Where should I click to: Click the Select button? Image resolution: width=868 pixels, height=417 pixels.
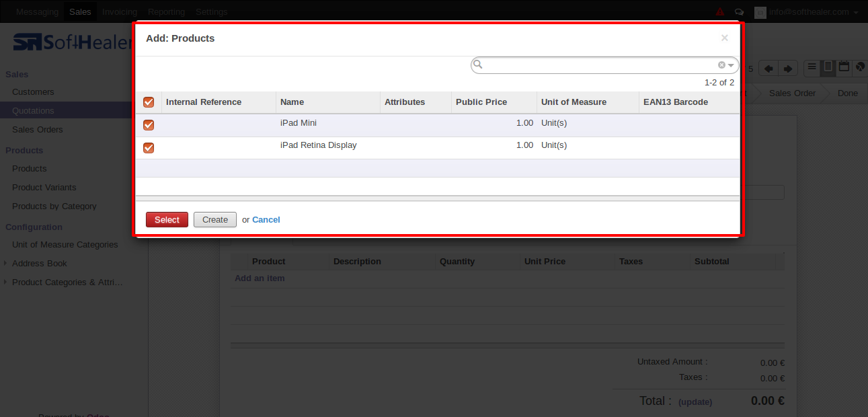[167, 220]
